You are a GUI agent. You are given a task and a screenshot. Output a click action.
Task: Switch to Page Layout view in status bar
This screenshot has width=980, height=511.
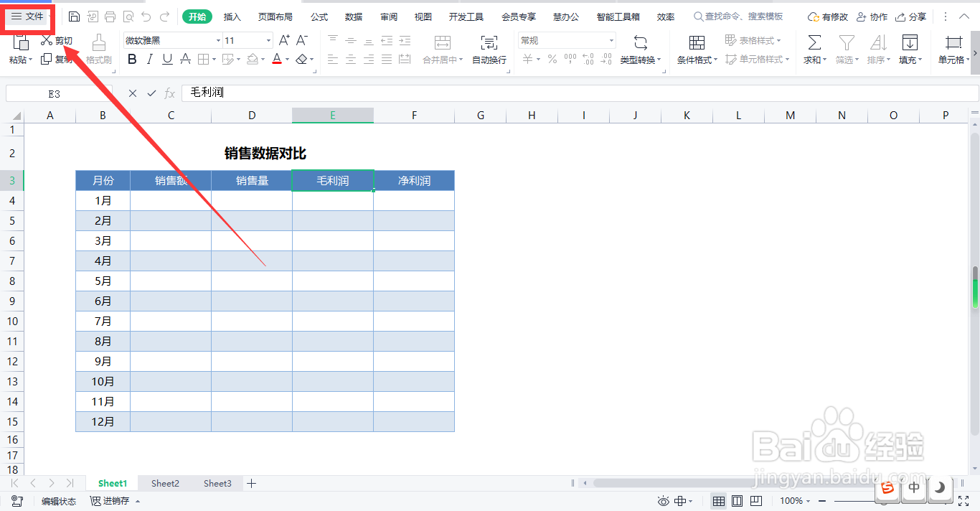[x=737, y=501]
